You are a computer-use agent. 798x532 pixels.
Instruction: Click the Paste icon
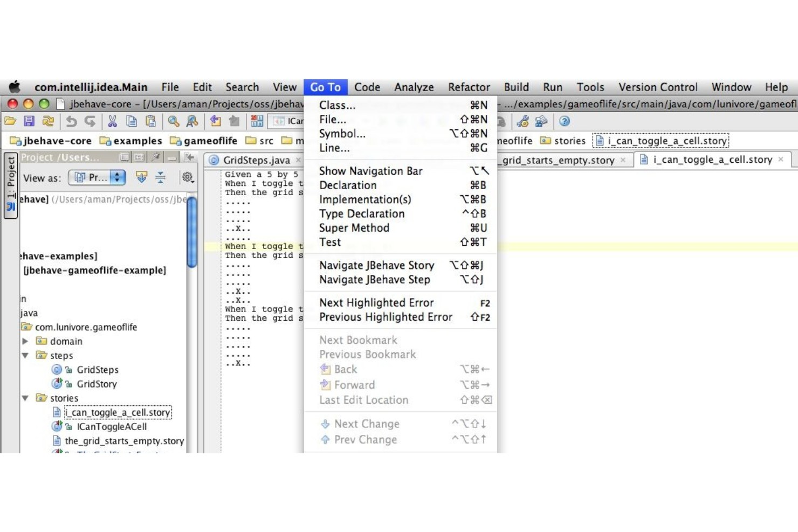pos(150,121)
